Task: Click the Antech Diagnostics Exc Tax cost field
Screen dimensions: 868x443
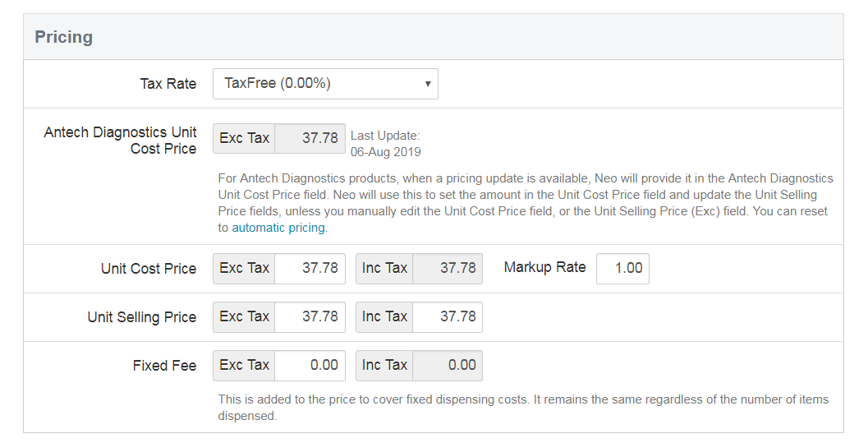Action: pyautogui.click(x=310, y=138)
